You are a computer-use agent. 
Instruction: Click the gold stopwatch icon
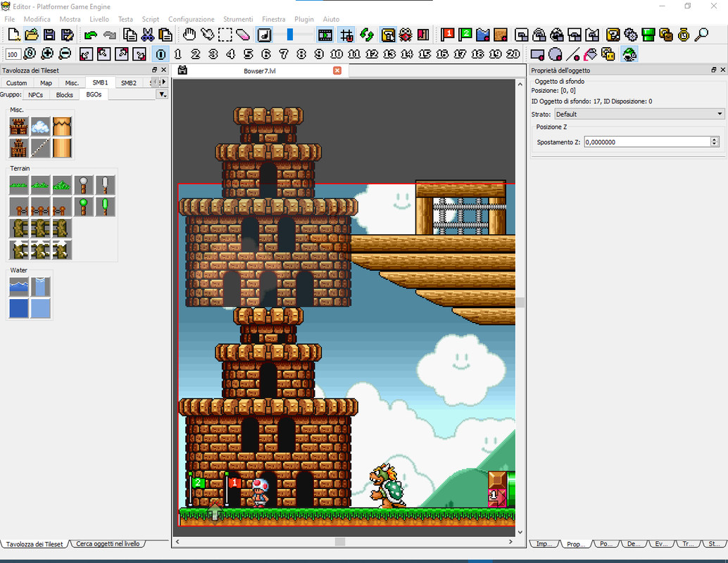[684, 34]
